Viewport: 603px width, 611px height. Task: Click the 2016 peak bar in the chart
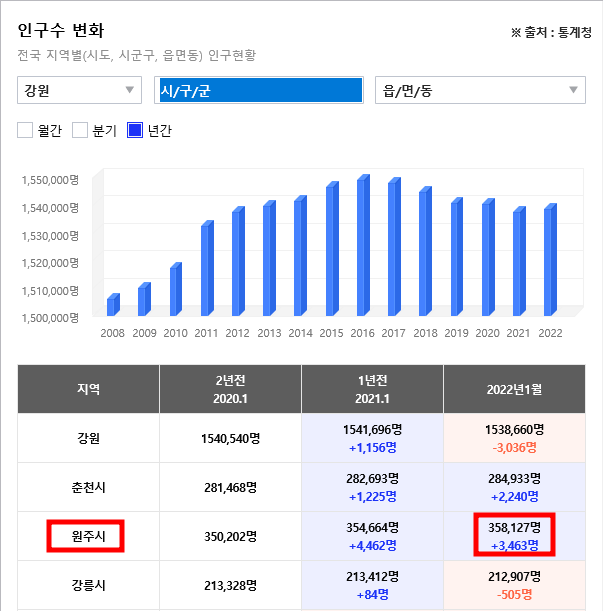point(363,245)
